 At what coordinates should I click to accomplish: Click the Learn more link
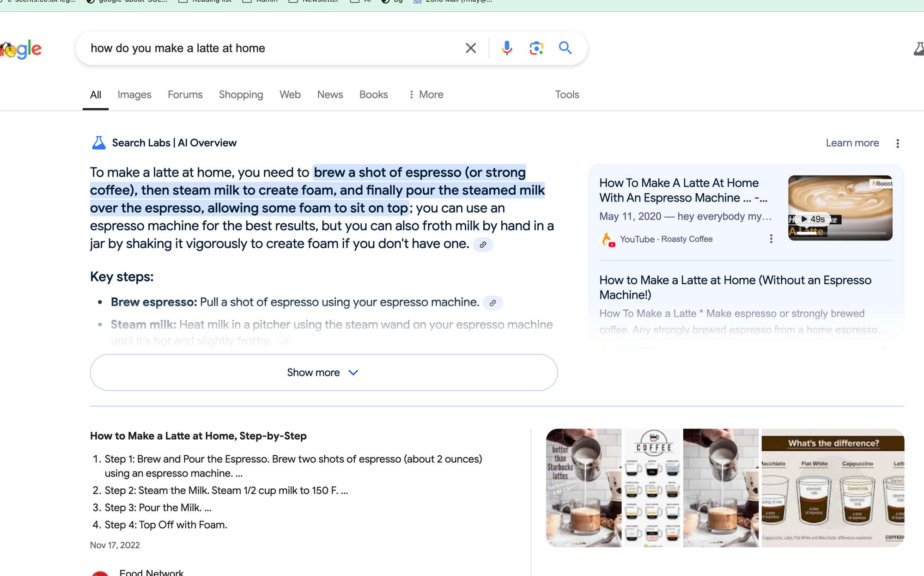[852, 143]
